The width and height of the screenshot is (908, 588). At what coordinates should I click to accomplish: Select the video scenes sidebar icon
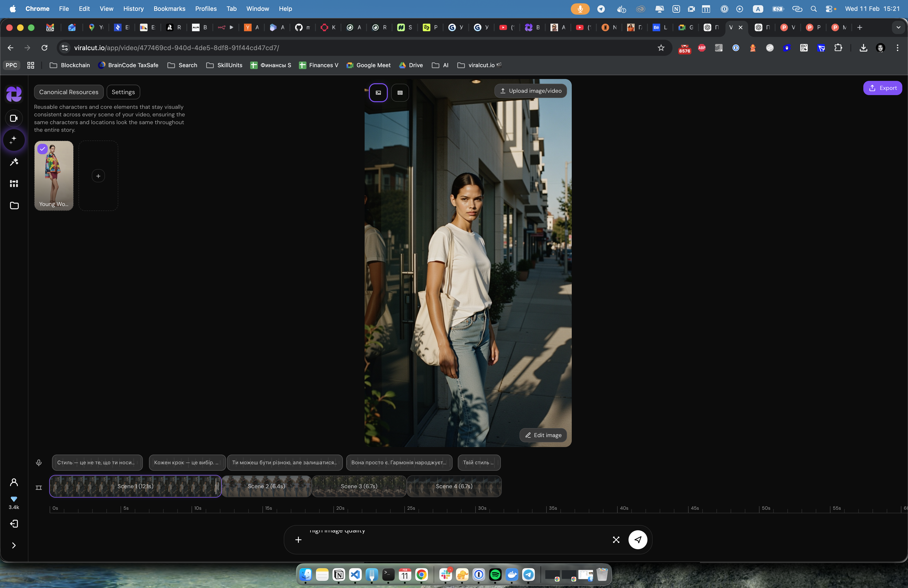(14, 118)
